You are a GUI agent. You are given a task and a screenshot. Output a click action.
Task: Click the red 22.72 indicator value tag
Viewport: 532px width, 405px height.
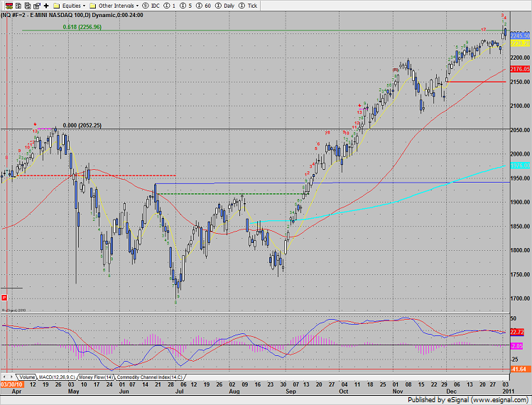(x=517, y=332)
